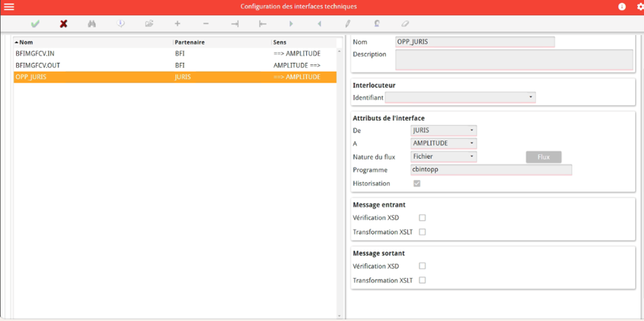
Task: Open the settings gear in header
Action: [x=640, y=7]
